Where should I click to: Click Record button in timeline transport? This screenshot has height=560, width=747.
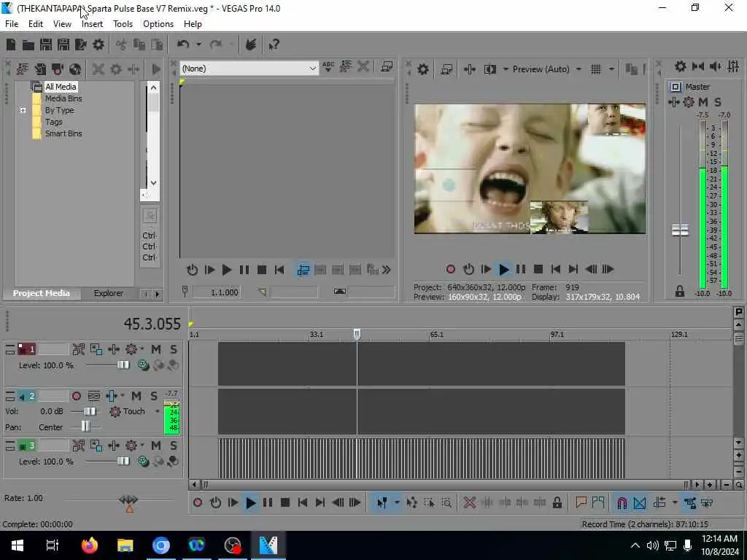(198, 503)
